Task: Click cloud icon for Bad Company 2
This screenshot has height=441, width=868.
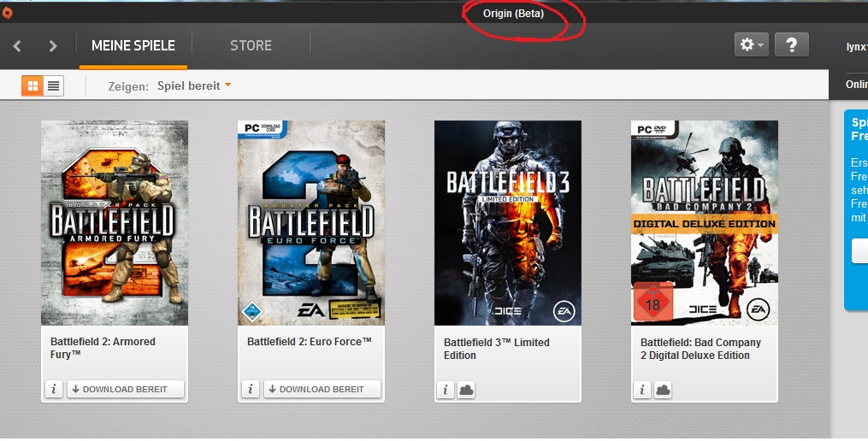Action: tap(663, 390)
